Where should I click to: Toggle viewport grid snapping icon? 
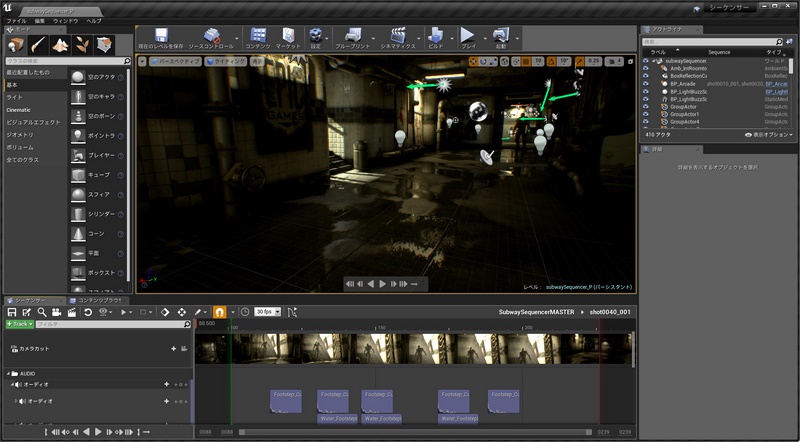(x=527, y=61)
